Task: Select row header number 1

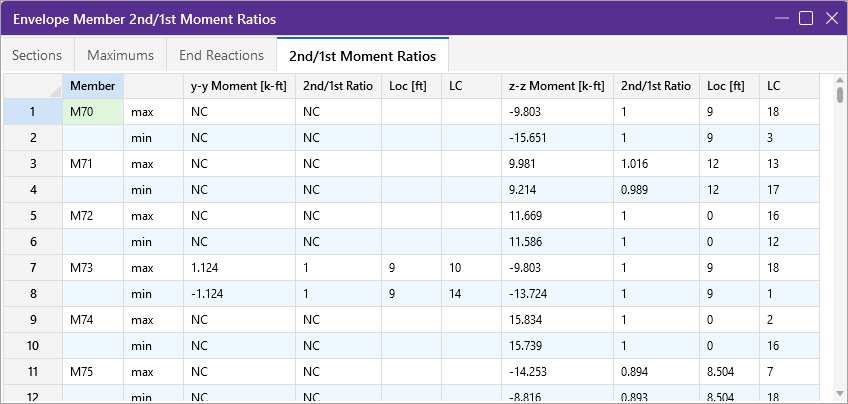Action: click(x=32, y=112)
